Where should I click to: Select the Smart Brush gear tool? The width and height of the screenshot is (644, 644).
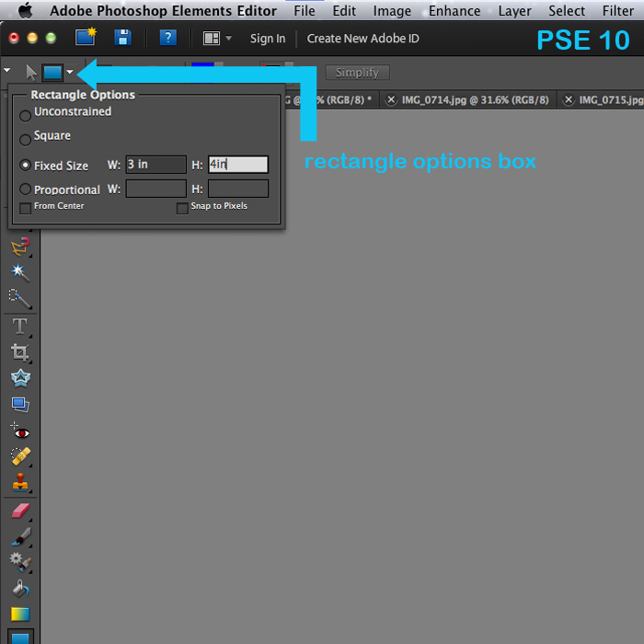click(20, 562)
